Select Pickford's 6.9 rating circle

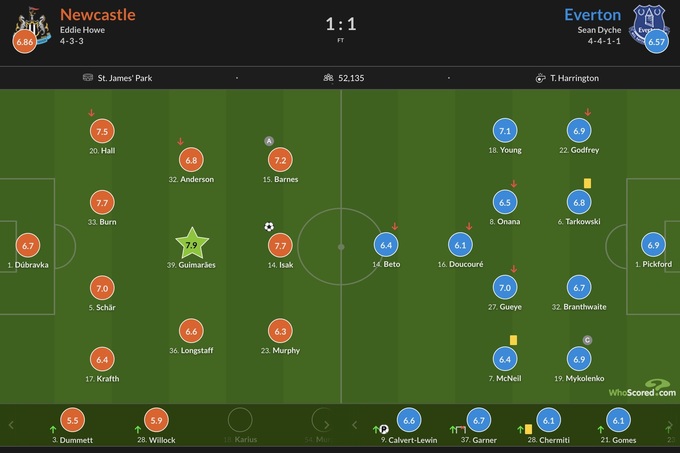654,245
